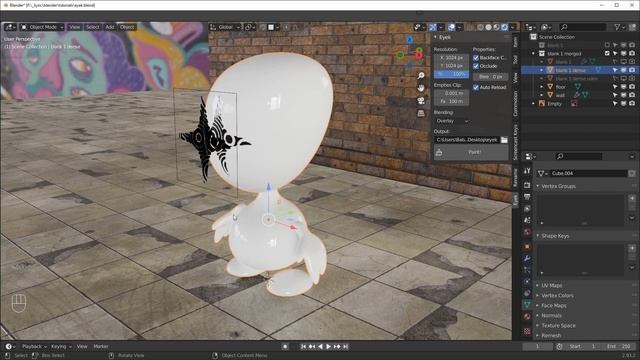Screen dimensions: 640x360
Task: Open the Particles properties tab
Action: pos(527,270)
